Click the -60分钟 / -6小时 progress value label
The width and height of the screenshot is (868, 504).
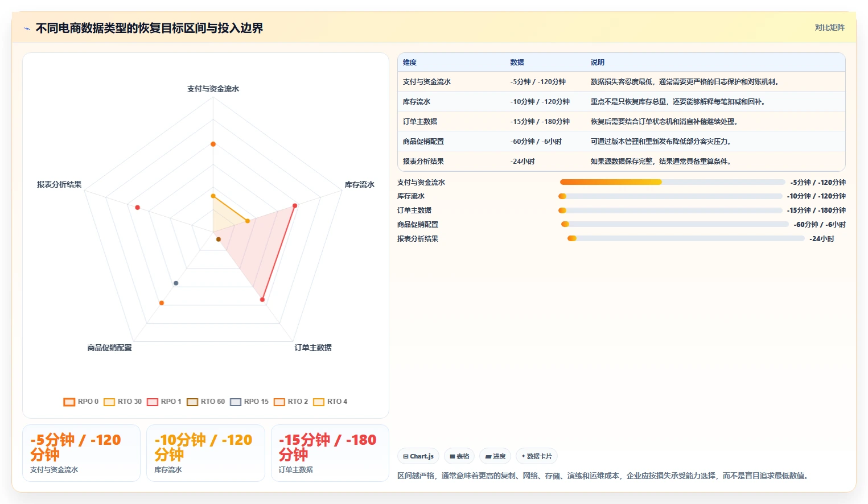click(x=820, y=225)
